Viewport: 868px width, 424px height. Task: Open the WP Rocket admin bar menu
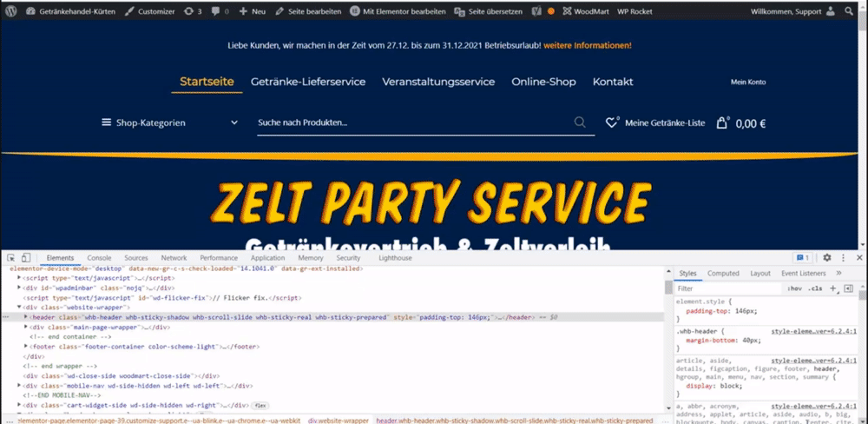tap(635, 11)
